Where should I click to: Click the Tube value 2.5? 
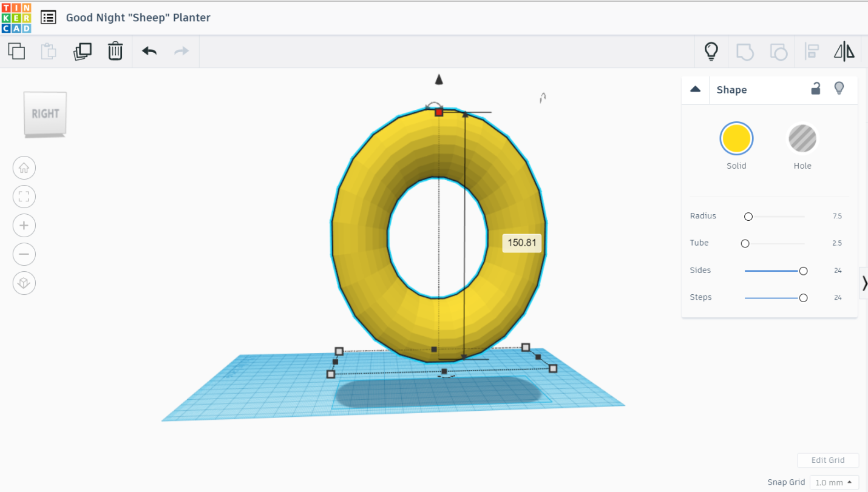[x=837, y=243]
